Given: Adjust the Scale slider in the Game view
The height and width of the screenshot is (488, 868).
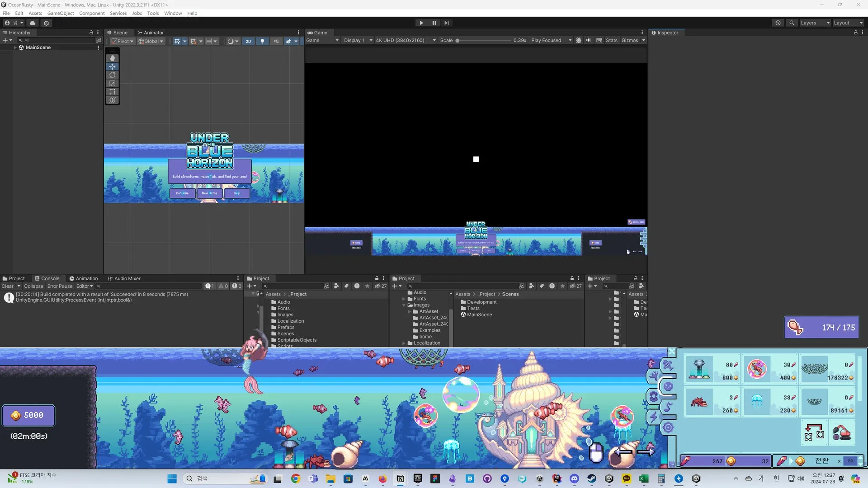Looking at the screenshot, I should (458, 40).
